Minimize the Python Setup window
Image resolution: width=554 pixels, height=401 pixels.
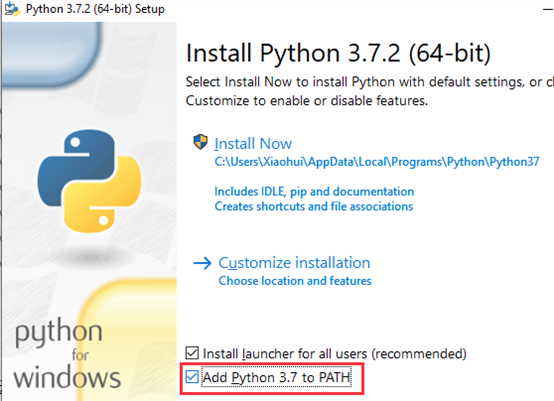coord(548,9)
